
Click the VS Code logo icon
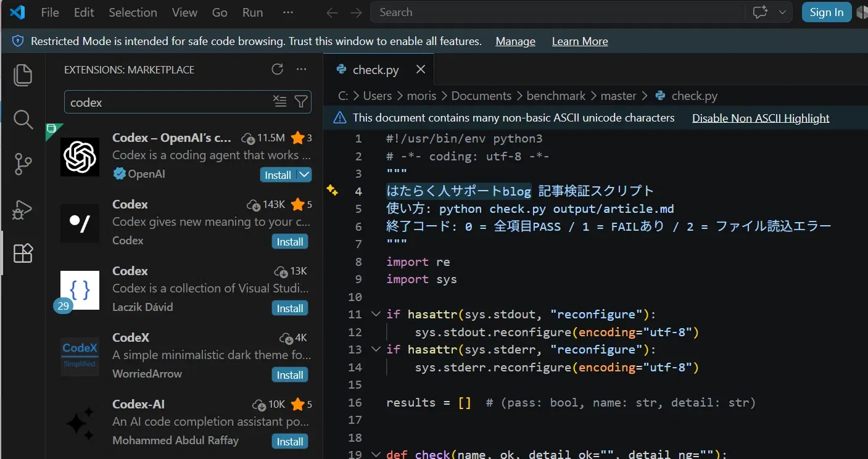click(18, 12)
